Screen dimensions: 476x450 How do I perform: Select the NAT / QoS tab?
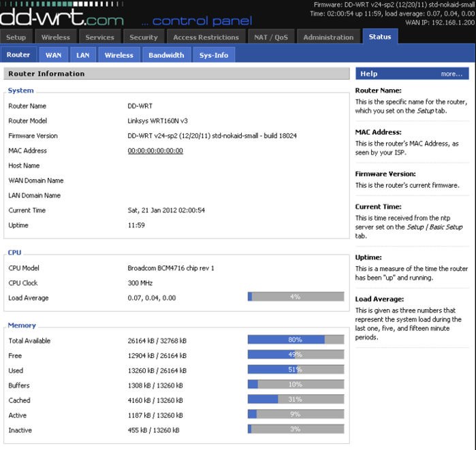271,37
